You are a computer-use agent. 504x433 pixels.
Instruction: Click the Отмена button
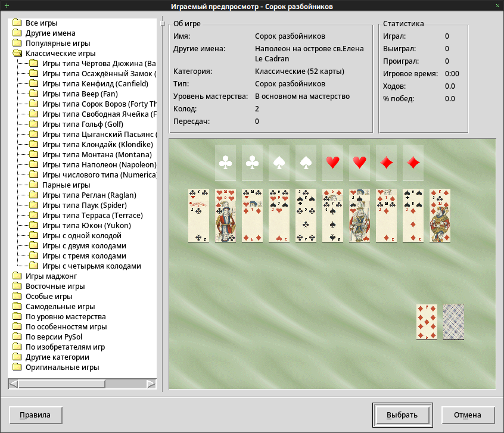(468, 415)
